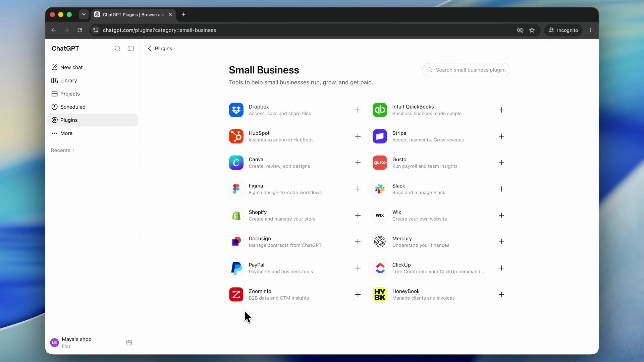Open the browser tab list dropdown
The image size is (644, 362).
click(84, 14)
